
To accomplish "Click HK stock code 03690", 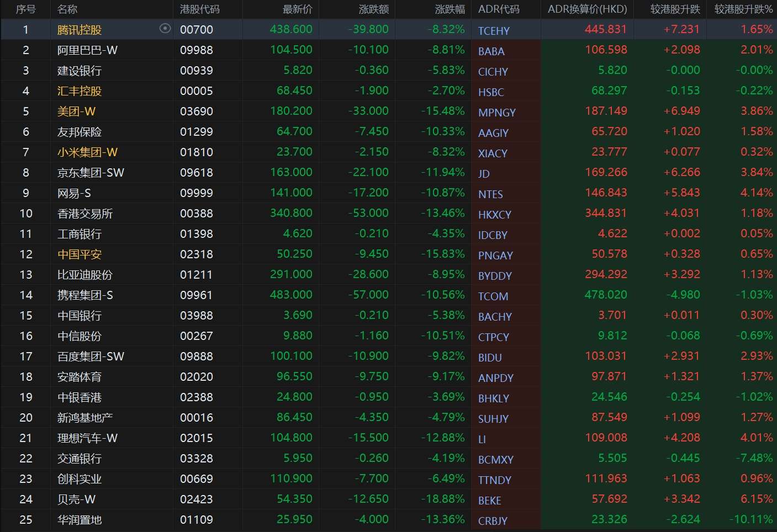I will pyautogui.click(x=197, y=111).
